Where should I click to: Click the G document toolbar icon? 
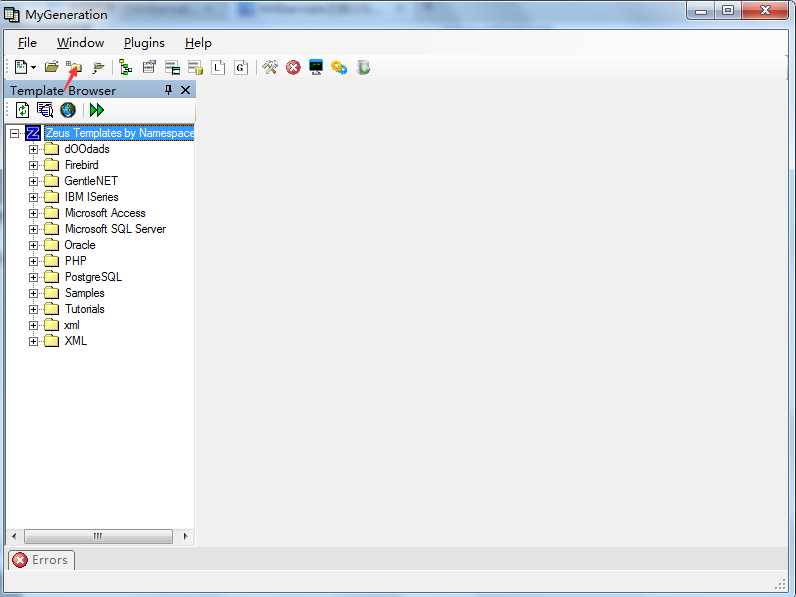[x=241, y=67]
